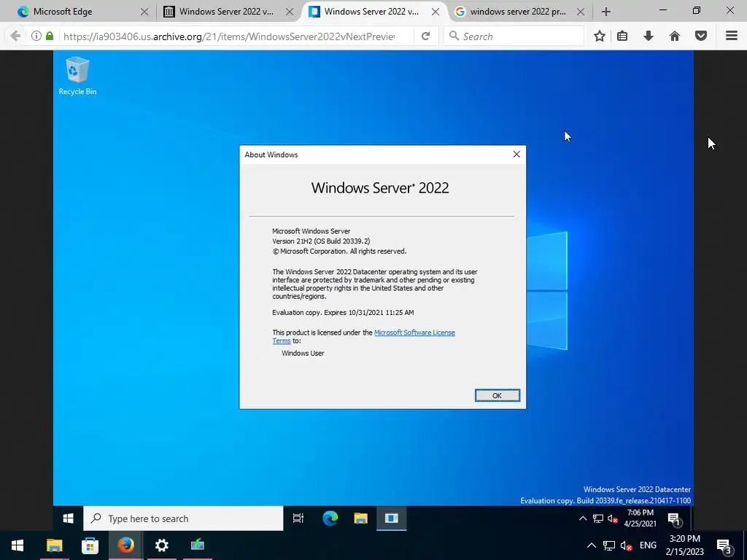The image size is (747, 560).
Task: Expand hidden tray icons in pictured taskbar
Action: coord(583,518)
